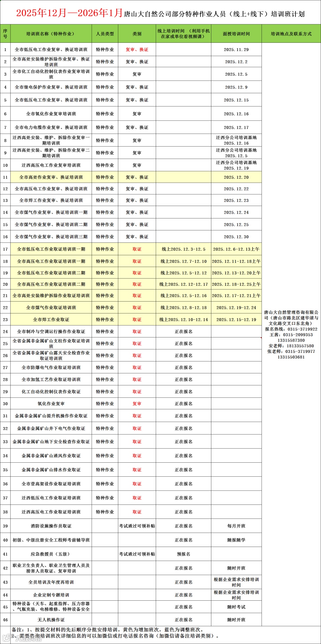Select 全市高压电工作业复审、换证培训班 cell

51,189
